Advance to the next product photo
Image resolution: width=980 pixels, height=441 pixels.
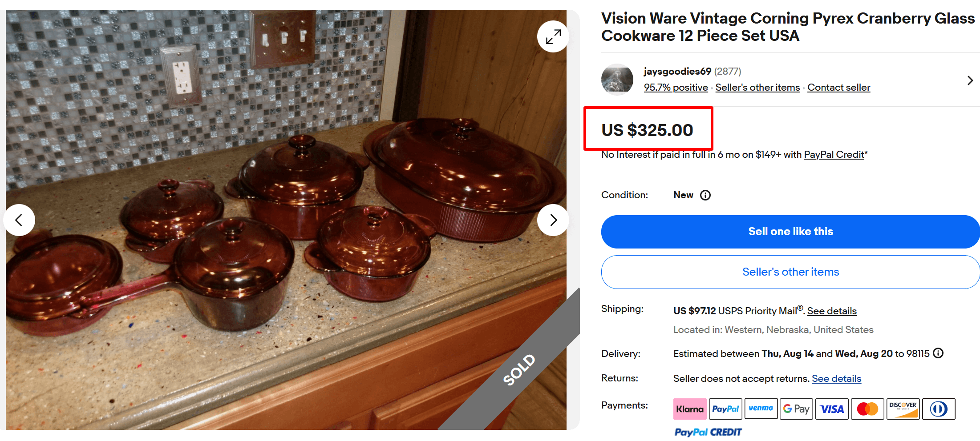pyautogui.click(x=553, y=220)
